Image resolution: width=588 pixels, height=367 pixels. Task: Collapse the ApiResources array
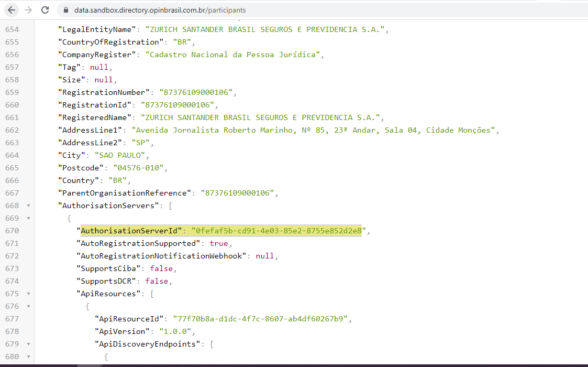(x=28, y=294)
